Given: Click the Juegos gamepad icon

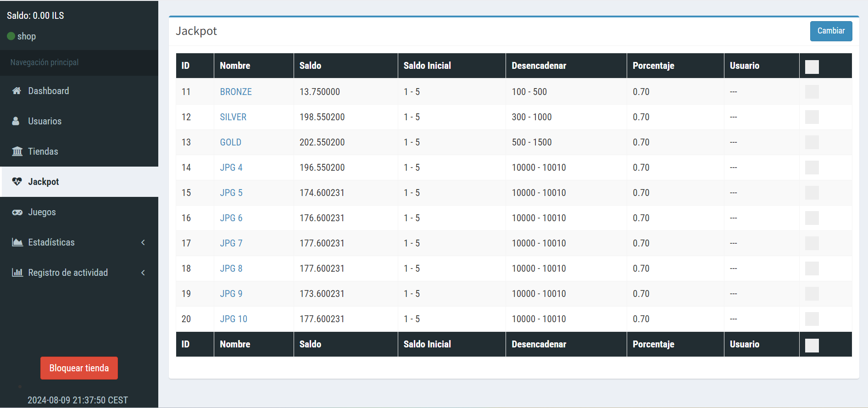Looking at the screenshot, I should pos(17,212).
